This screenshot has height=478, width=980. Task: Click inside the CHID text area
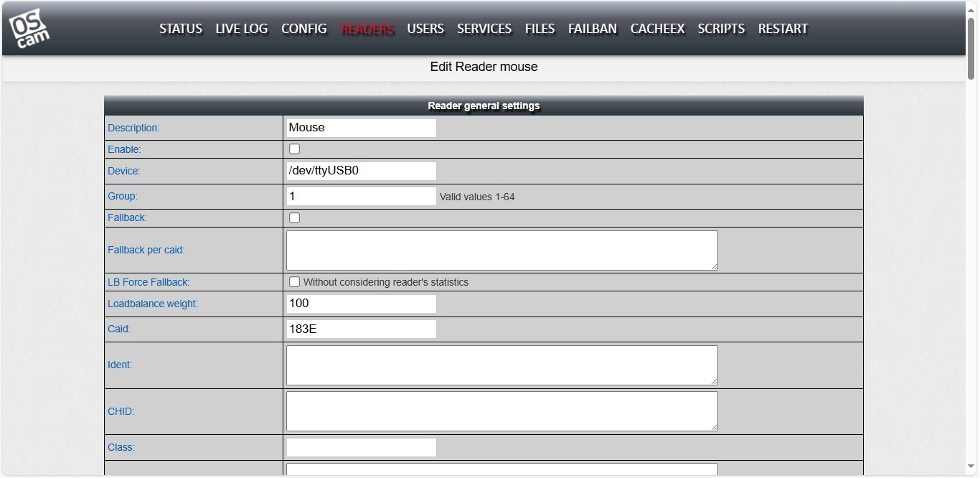coord(501,411)
